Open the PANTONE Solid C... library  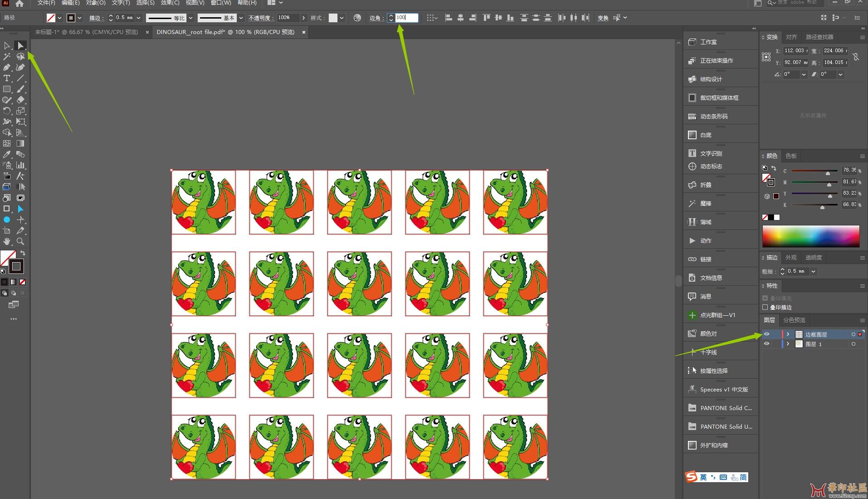tap(721, 408)
